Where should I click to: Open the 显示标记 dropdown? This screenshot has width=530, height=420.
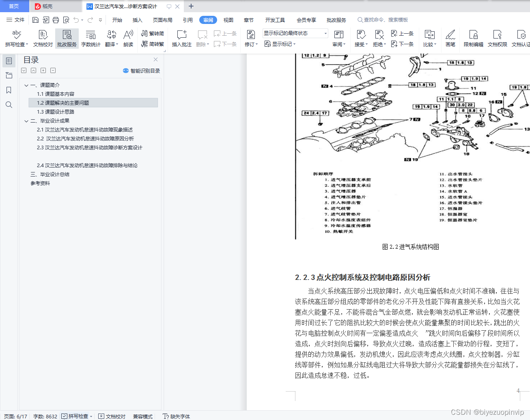280,44
